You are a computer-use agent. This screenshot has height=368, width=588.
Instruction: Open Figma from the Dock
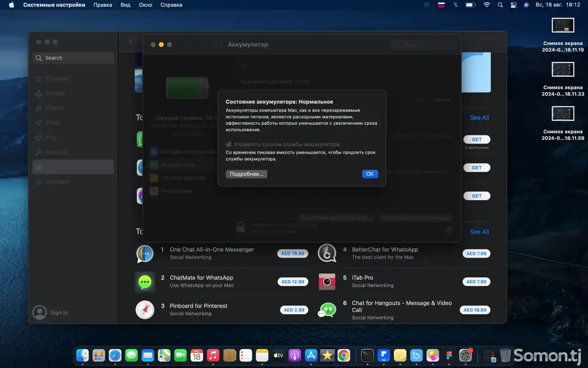pos(449,355)
